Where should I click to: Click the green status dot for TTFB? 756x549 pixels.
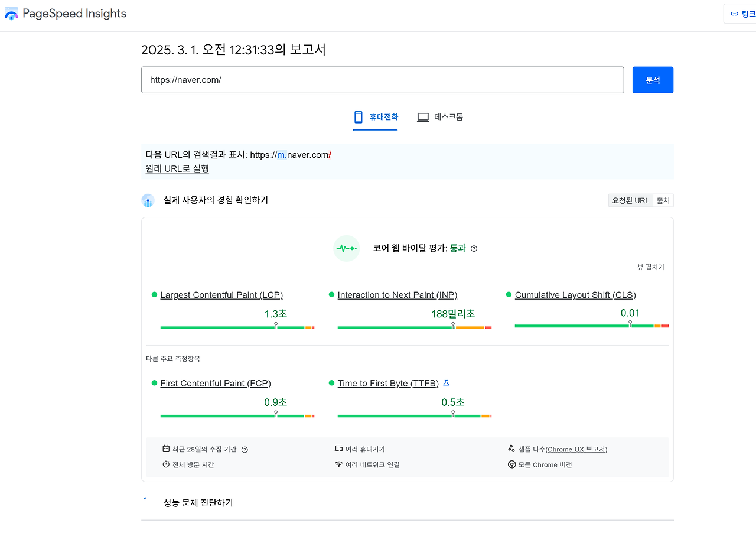click(x=332, y=383)
